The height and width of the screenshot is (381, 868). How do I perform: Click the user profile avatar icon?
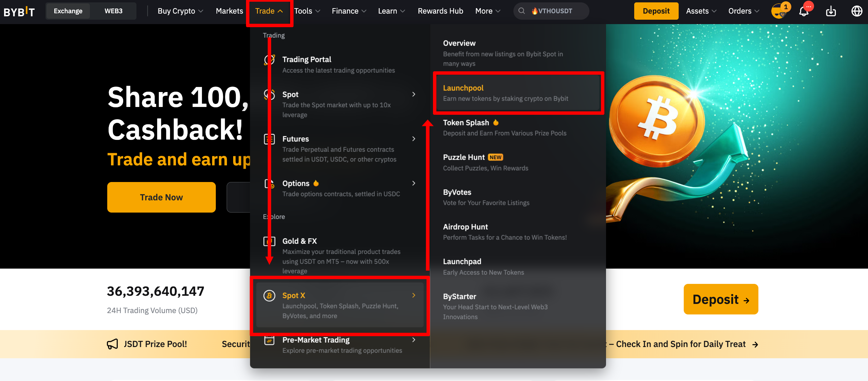click(x=778, y=11)
